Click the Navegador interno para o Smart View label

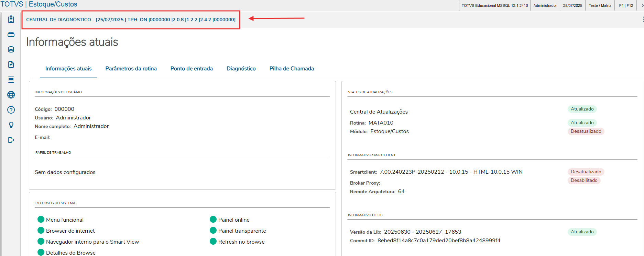coord(92,242)
